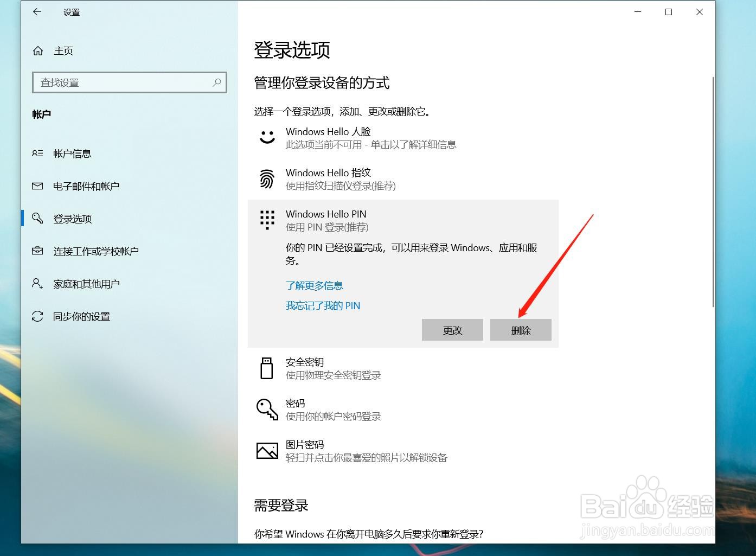Select the 密码 password key icon
Image resolution: width=756 pixels, height=556 pixels.
click(267, 409)
